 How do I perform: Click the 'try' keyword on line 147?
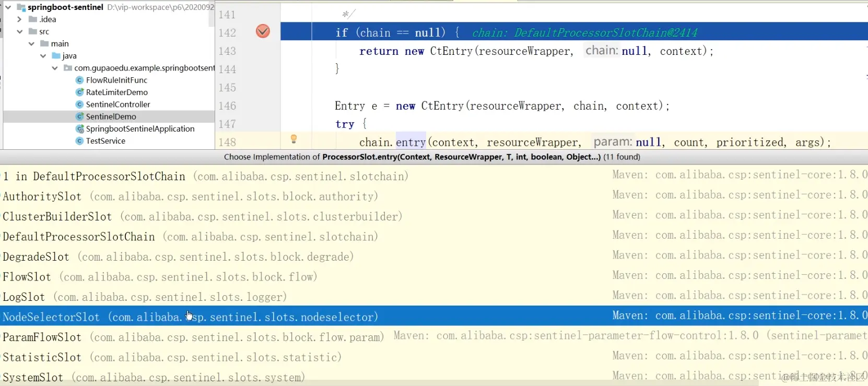click(345, 124)
